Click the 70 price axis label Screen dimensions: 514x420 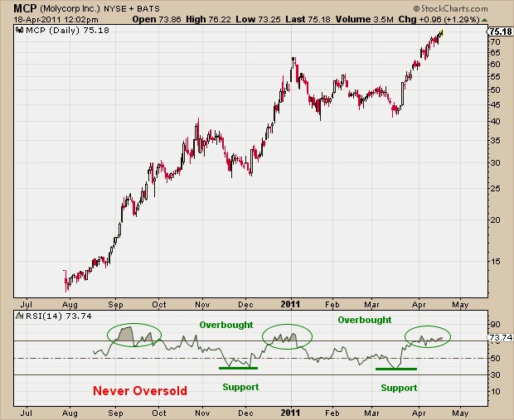tap(495, 42)
